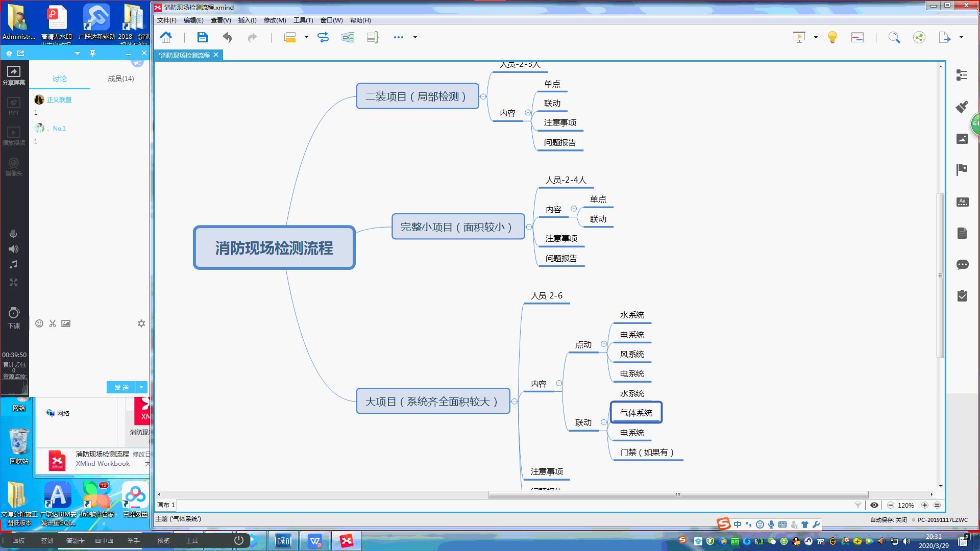Viewport: 980px width, 551px height.
Task: Close the 消防现场检测流程 document tab
Action: [216, 55]
